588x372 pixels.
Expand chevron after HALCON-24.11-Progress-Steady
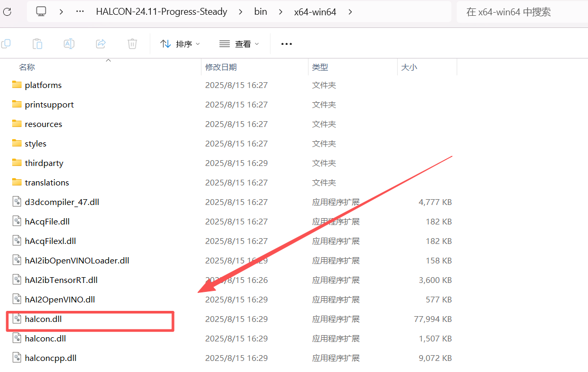click(240, 12)
